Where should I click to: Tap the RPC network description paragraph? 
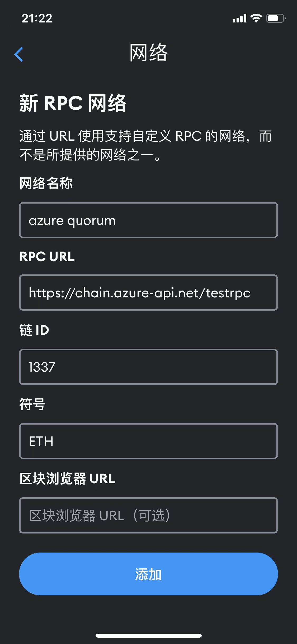[x=146, y=145]
